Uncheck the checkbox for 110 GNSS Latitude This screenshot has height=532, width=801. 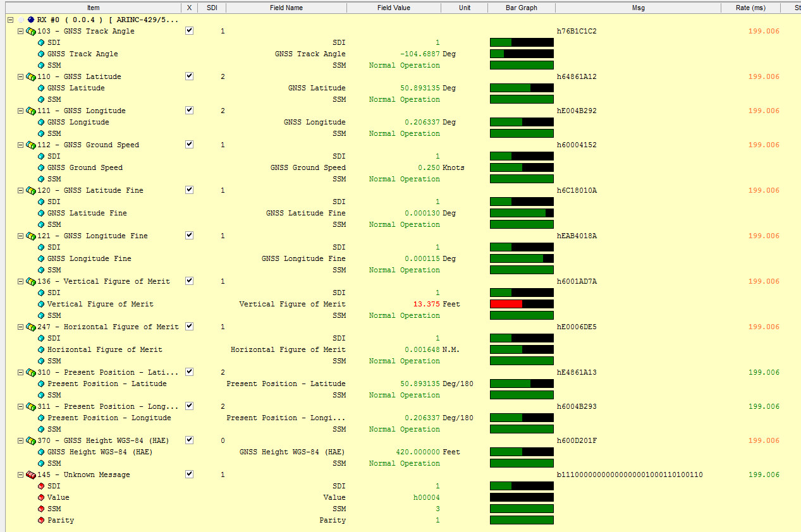[189, 76]
